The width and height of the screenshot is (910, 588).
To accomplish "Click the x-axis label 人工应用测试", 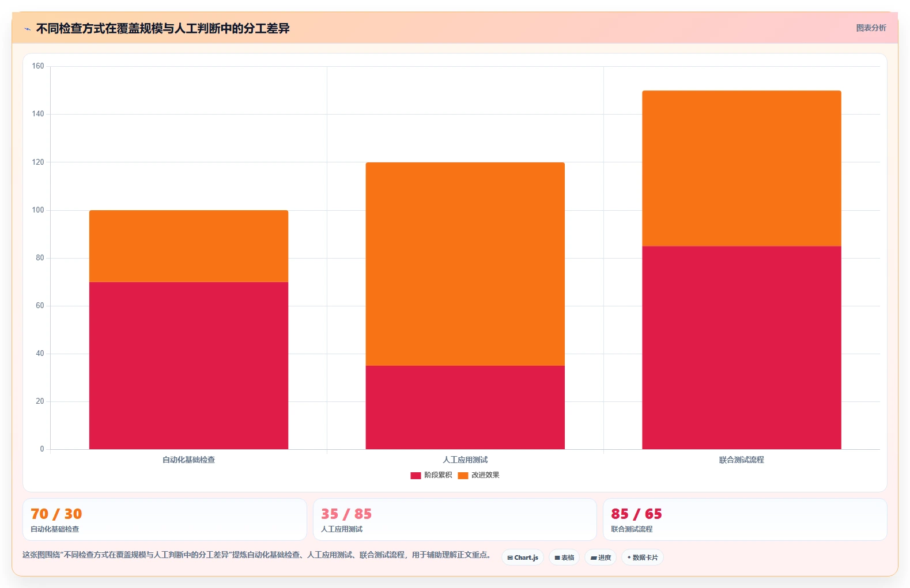I will 465,460.
